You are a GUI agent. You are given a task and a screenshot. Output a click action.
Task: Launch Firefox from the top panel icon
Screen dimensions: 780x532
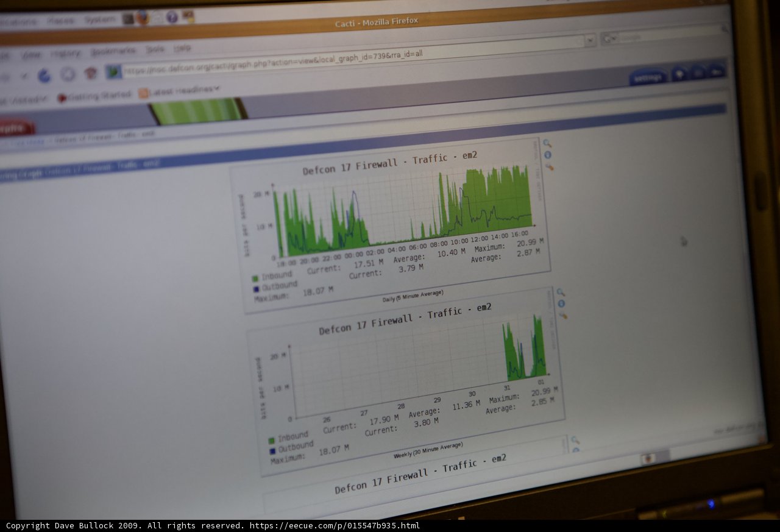point(143,18)
